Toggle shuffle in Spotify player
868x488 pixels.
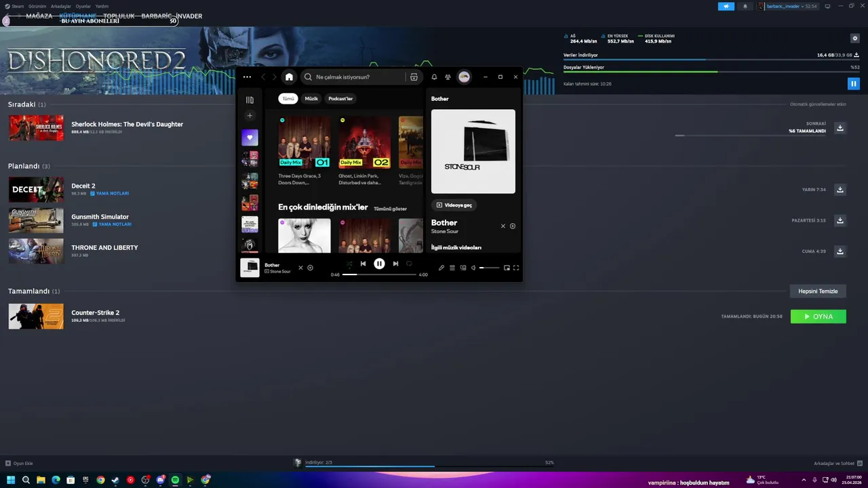349,264
